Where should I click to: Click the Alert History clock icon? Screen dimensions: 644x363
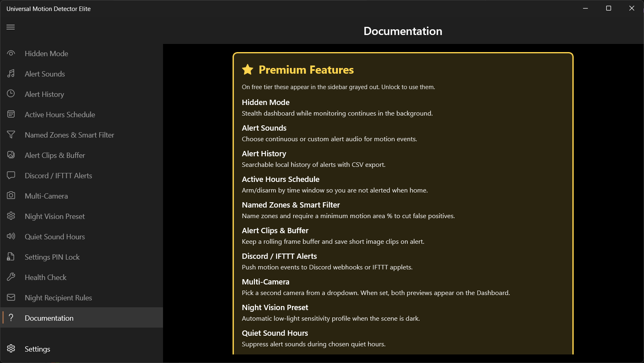tap(11, 94)
